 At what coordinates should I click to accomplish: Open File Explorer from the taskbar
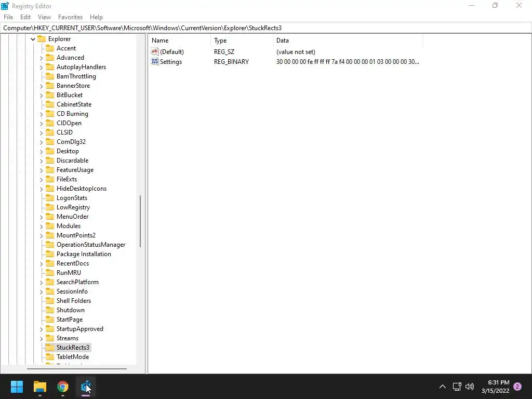coord(39,387)
